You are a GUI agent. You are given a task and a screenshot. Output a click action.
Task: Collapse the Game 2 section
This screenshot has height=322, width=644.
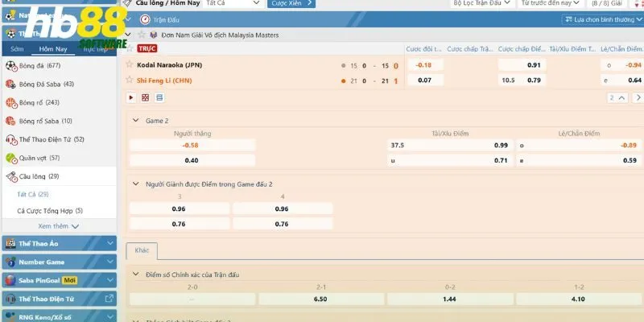[x=135, y=120]
